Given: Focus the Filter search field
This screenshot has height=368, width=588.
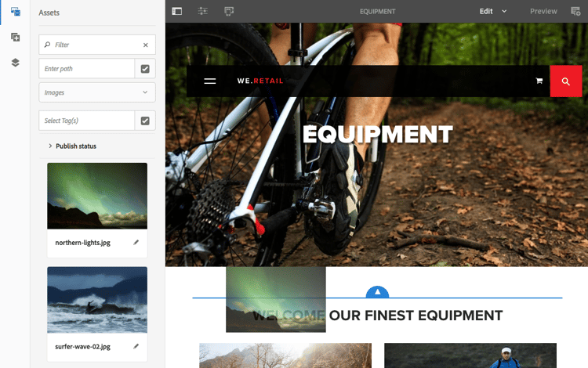Looking at the screenshot, I should click(x=97, y=45).
